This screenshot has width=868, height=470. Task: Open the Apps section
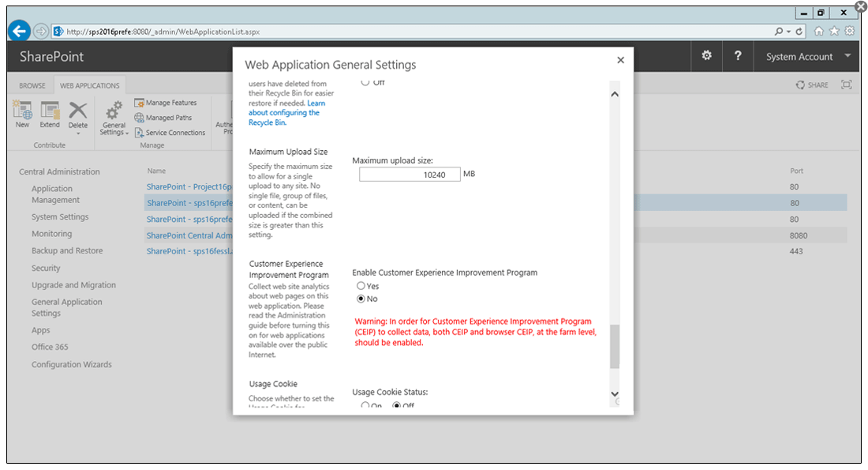pos(40,330)
